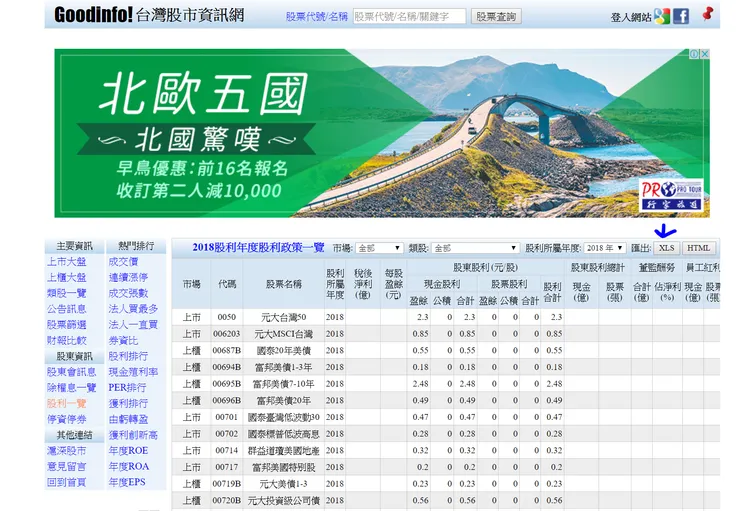Close the 北歐五國 banner ad
Viewport: 740px width, 511px height.
click(705, 54)
